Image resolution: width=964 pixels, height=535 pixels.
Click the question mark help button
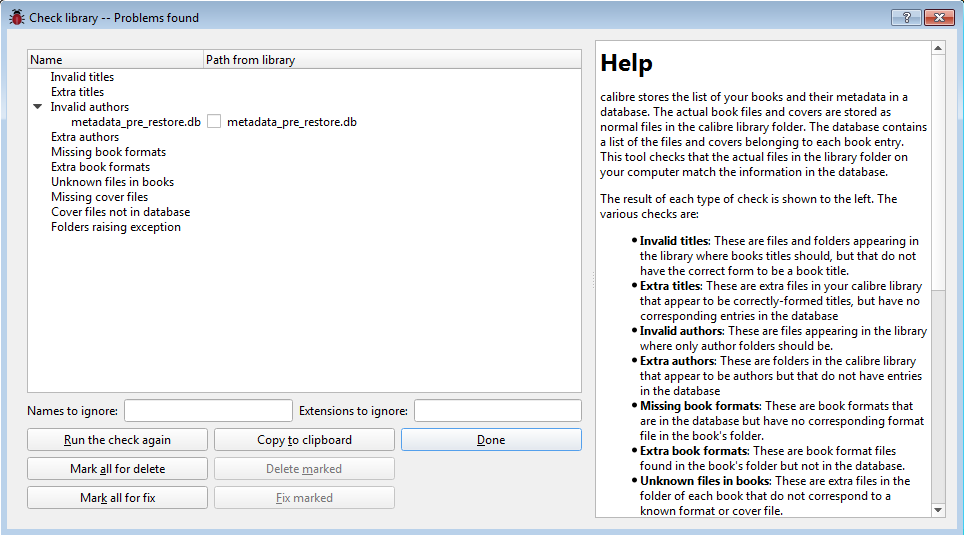(x=906, y=17)
